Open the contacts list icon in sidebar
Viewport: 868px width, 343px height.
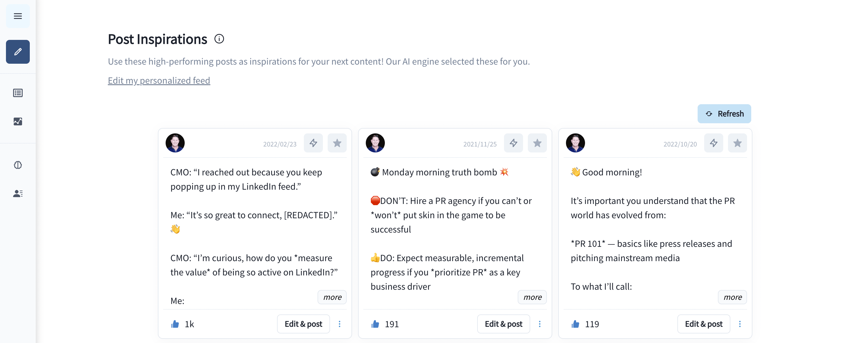click(x=18, y=193)
